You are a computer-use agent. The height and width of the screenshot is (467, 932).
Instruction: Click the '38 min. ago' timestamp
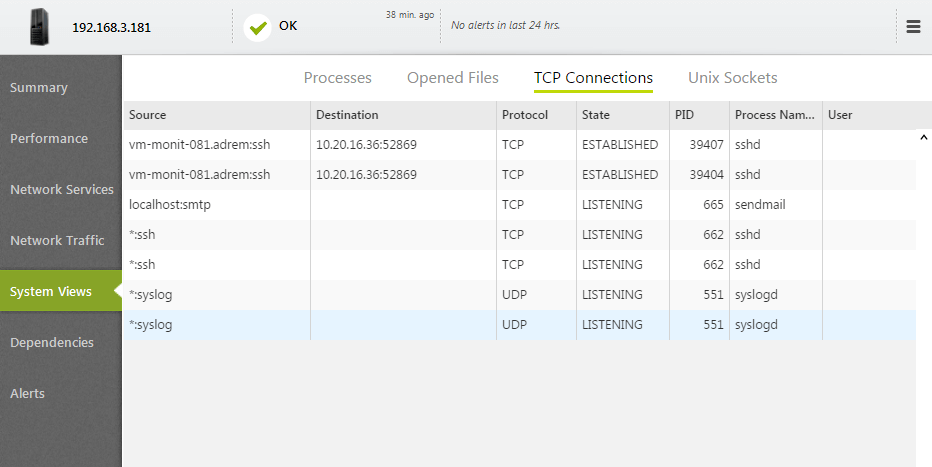pos(410,15)
